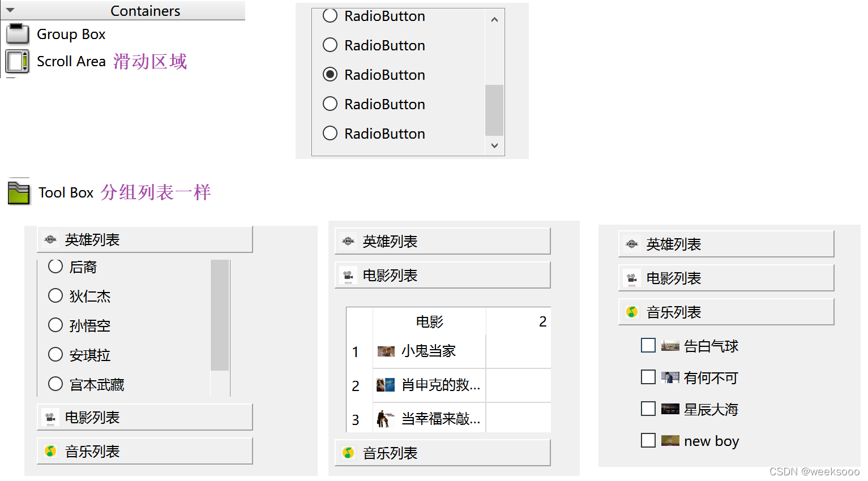868x481 pixels.
Task: Click the movie poster icon beside 小鬼当家
Action: (386, 351)
